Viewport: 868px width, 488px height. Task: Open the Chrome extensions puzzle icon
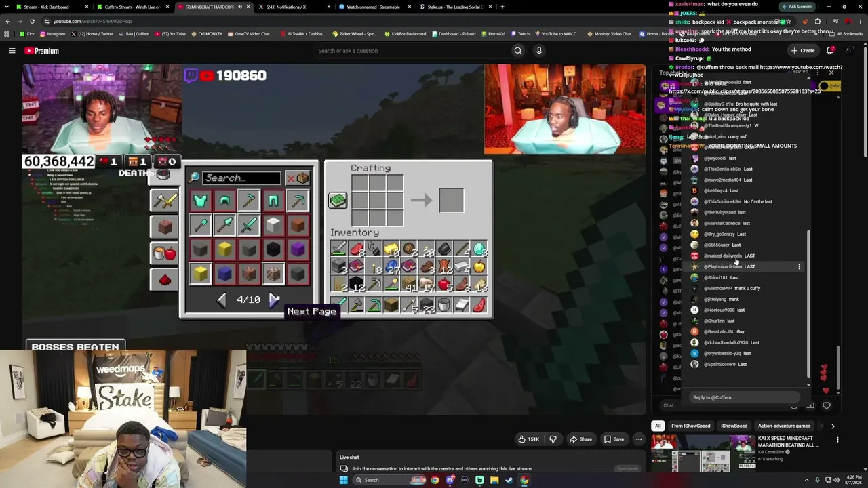817,21
